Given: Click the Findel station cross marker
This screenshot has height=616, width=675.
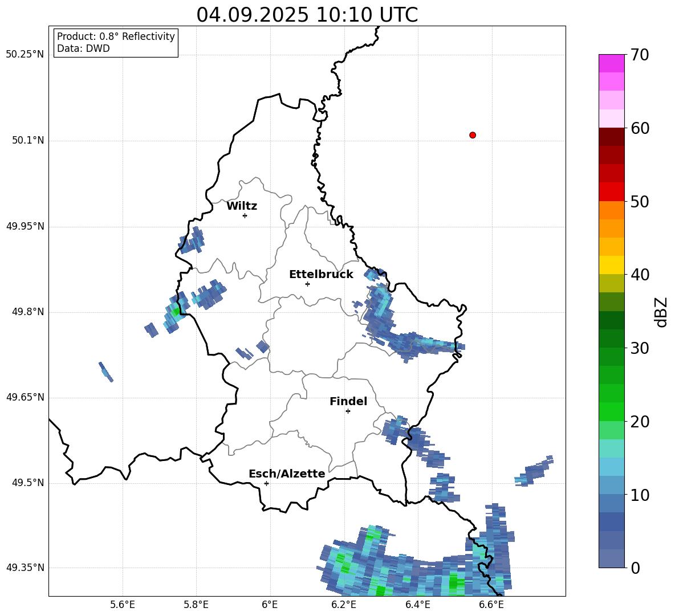Looking at the screenshot, I should tap(348, 411).
